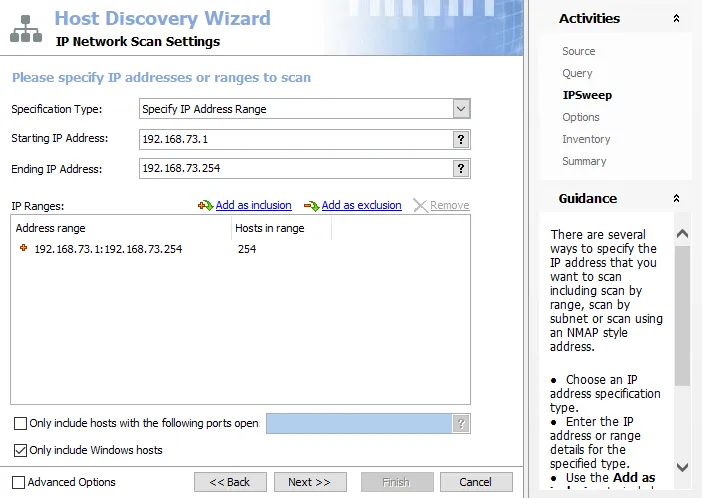Collapse the Activities panel
This screenshot has width=702, height=498.
pyautogui.click(x=676, y=18)
